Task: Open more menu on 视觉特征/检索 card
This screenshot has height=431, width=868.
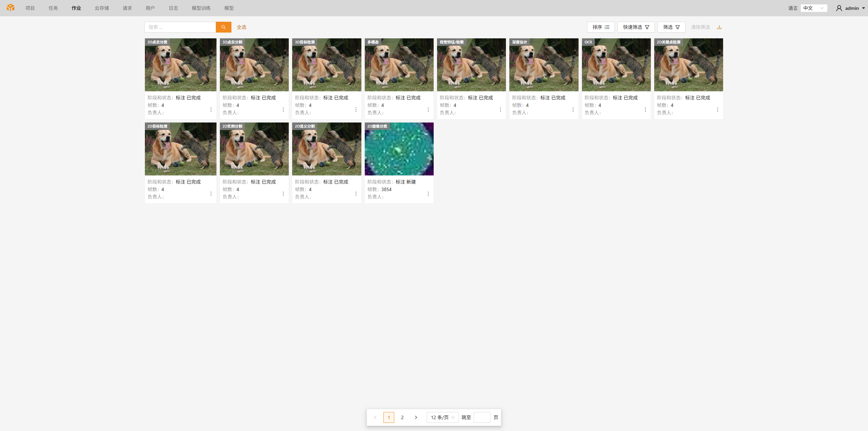Action: coord(500,110)
